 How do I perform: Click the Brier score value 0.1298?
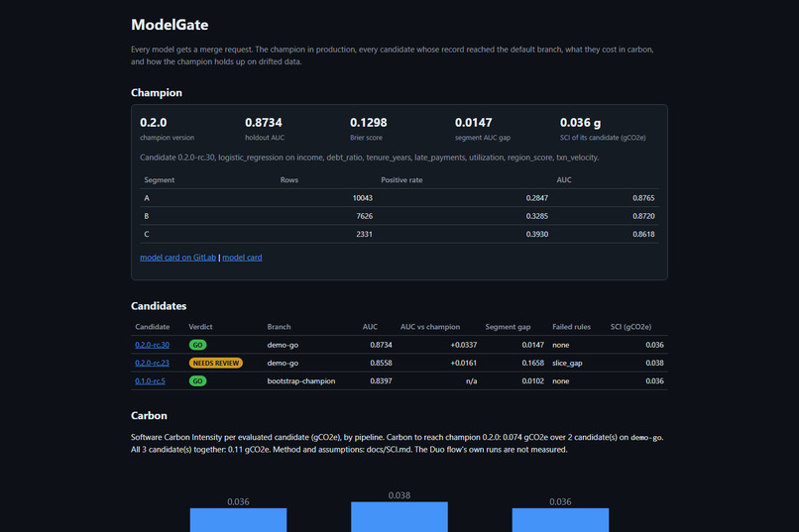pyautogui.click(x=369, y=123)
